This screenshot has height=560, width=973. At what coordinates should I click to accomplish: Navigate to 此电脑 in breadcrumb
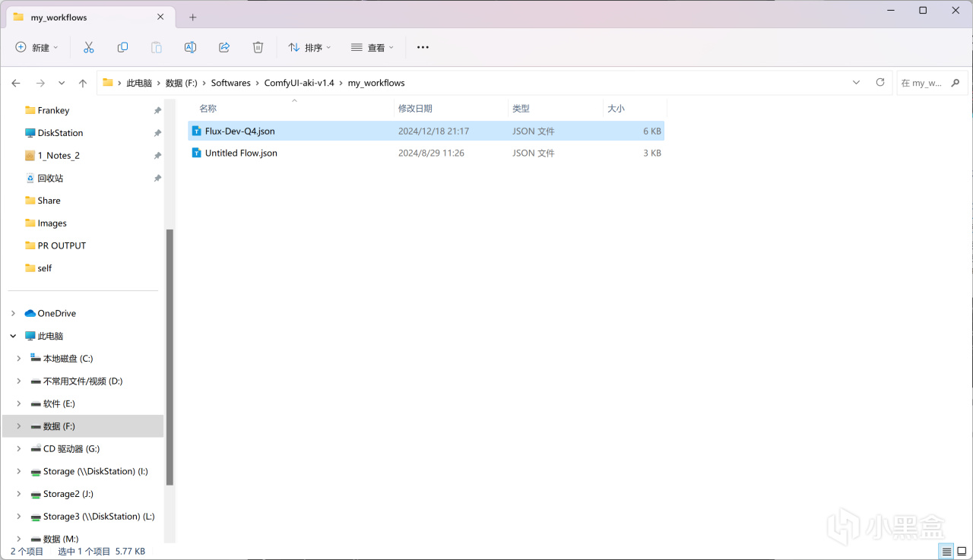(x=139, y=83)
